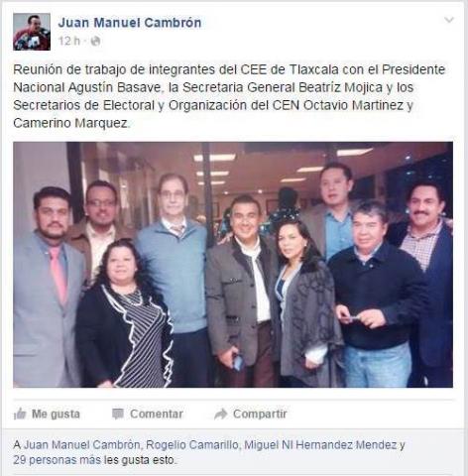Click the speech bubble icon beside Comentar

[x=118, y=414]
